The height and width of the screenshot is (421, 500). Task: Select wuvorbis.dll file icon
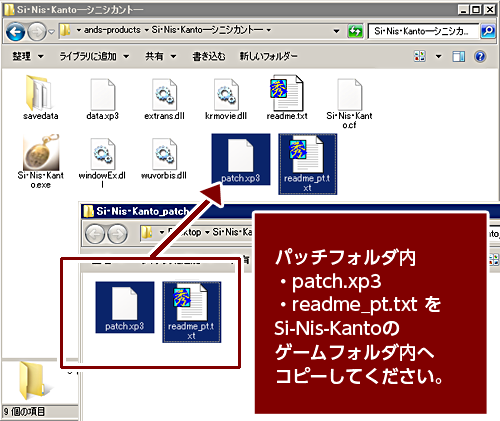(164, 159)
